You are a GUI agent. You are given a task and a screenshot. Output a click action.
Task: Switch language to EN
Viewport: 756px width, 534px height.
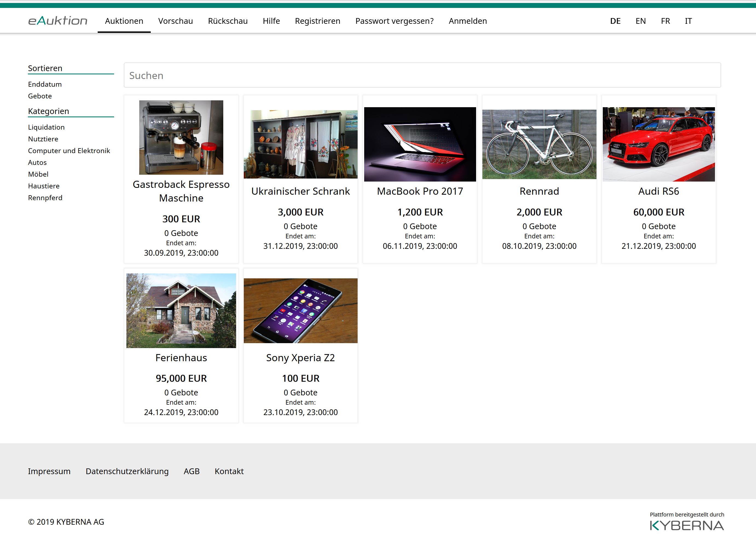(x=641, y=21)
